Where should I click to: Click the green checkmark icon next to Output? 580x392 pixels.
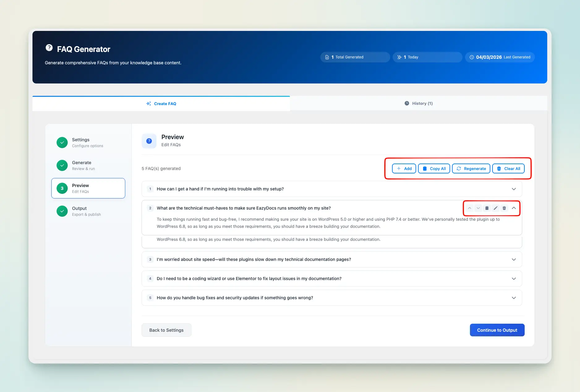[62, 211]
